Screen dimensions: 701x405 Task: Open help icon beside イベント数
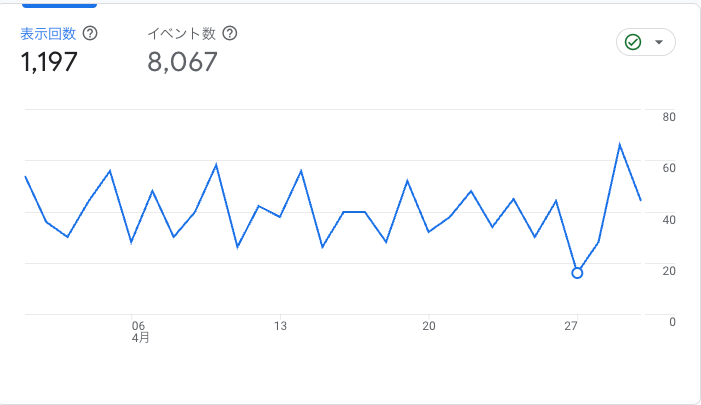tap(230, 34)
